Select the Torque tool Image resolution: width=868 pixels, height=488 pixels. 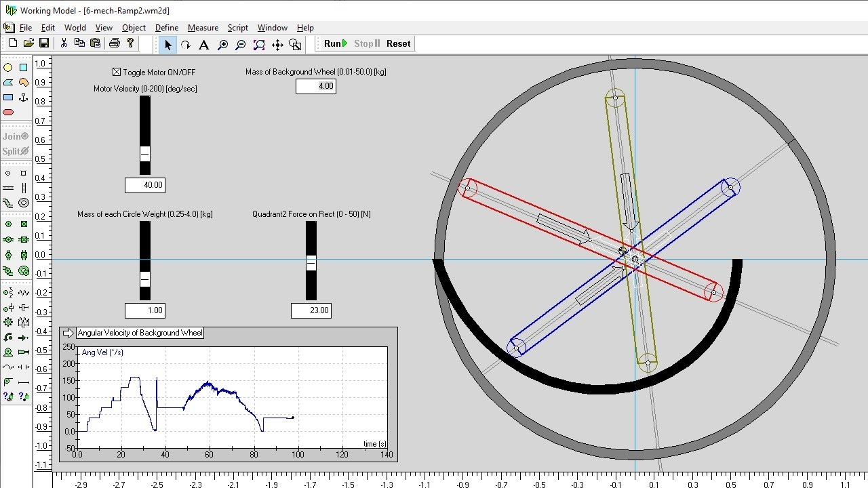(x=8, y=338)
